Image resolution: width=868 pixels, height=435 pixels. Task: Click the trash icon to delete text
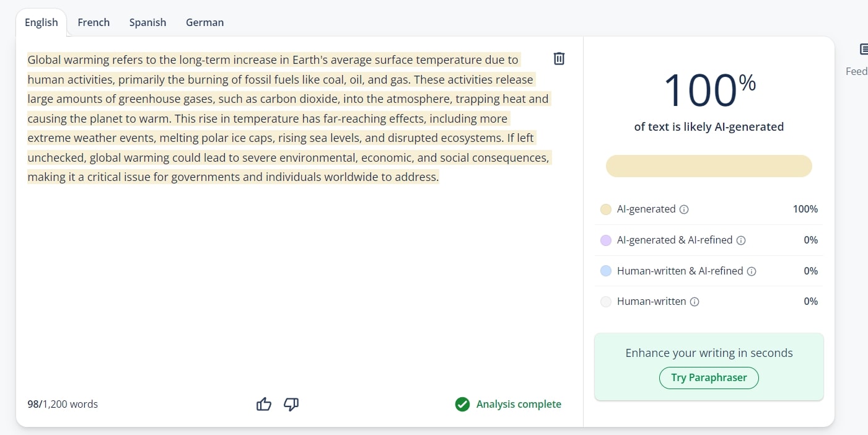559,59
